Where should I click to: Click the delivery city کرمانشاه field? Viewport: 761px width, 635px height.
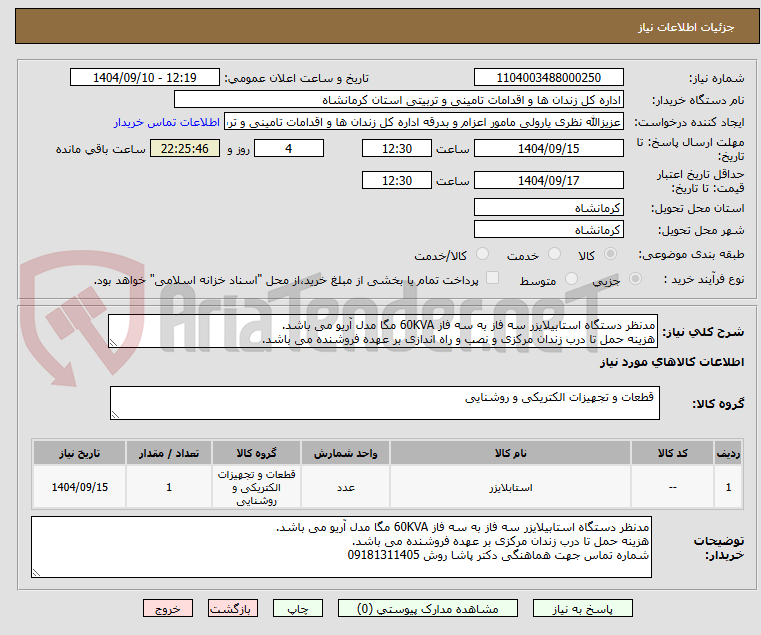548,230
